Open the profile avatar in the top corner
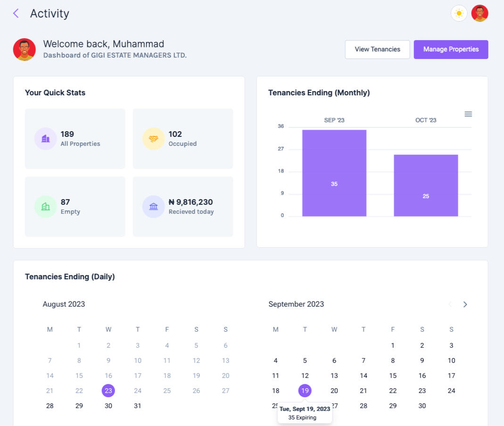The image size is (504, 426). (480, 13)
